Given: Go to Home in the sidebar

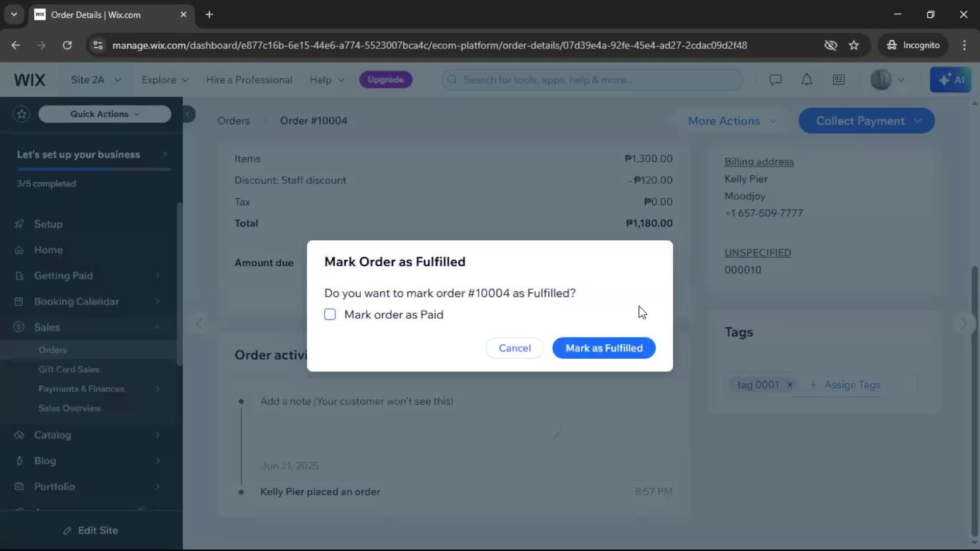Looking at the screenshot, I should pyautogui.click(x=48, y=250).
